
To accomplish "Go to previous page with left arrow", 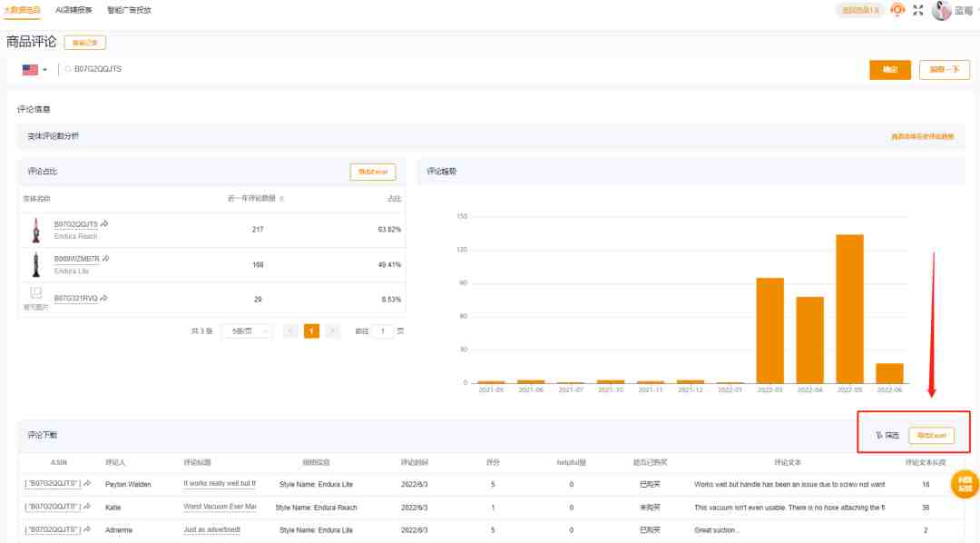I will tap(290, 331).
